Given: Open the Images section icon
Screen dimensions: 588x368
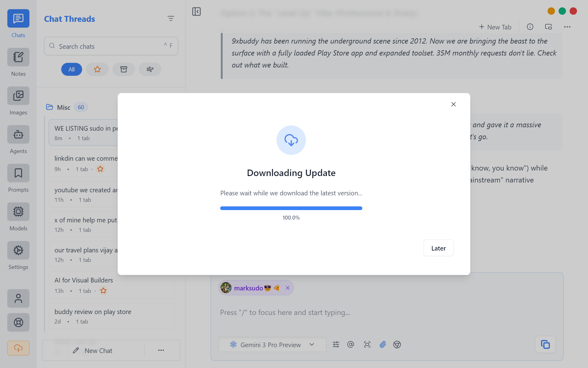Looking at the screenshot, I should click(18, 96).
